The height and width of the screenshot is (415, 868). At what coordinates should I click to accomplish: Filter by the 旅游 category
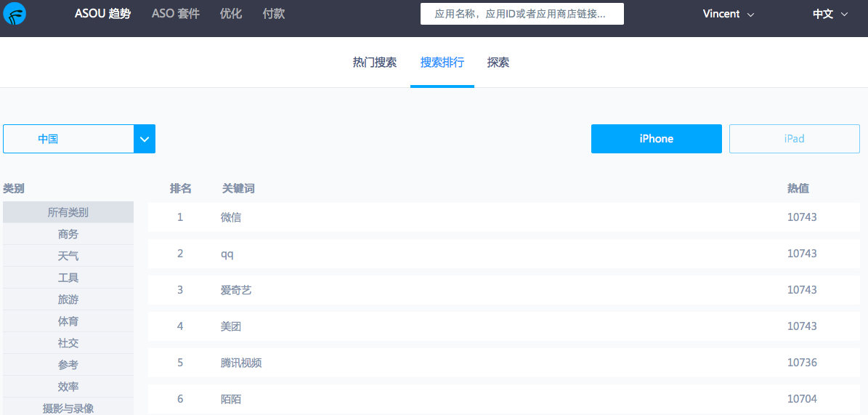click(68, 299)
